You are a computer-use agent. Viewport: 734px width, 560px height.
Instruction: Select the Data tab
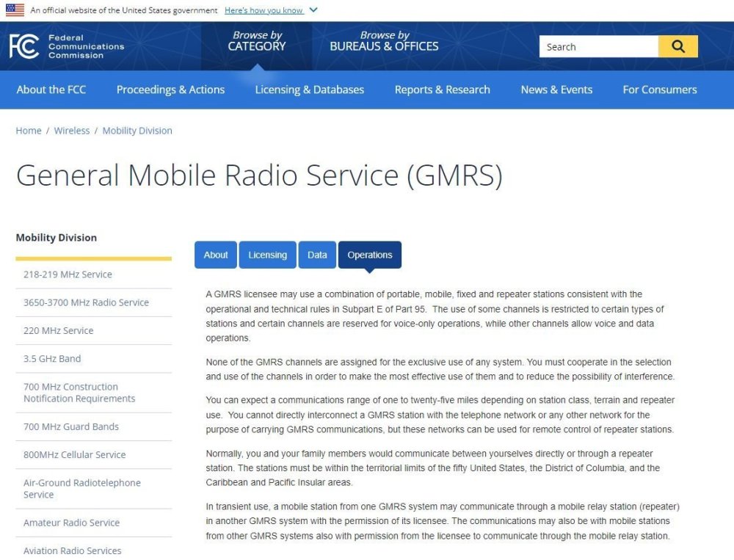click(317, 255)
